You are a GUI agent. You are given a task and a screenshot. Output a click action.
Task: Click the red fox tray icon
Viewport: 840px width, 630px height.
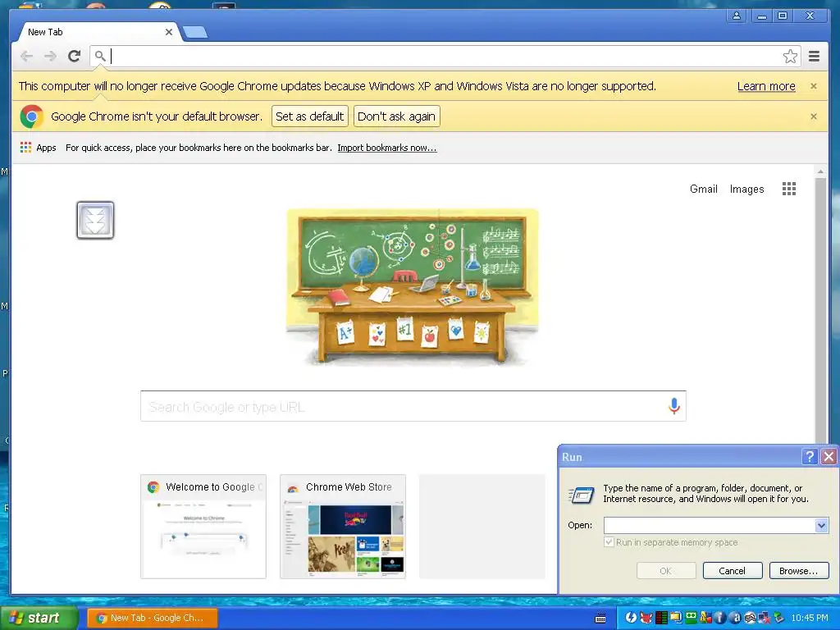point(646,618)
